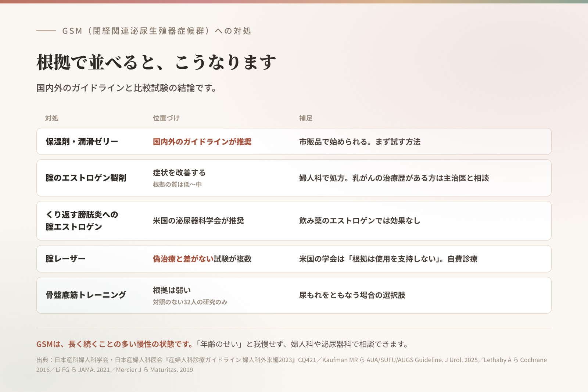Click the text 根拠は弱い
Screen dimensions: 588x392
point(172,290)
